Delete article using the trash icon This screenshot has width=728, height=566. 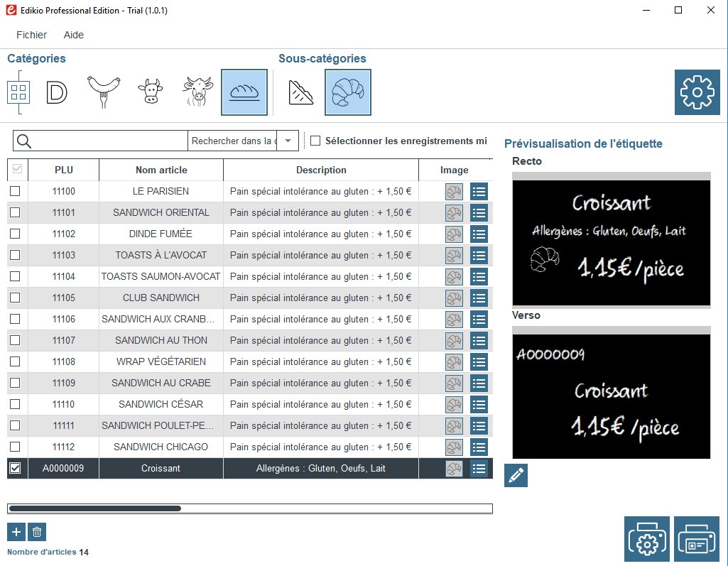(x=38, y=531)
